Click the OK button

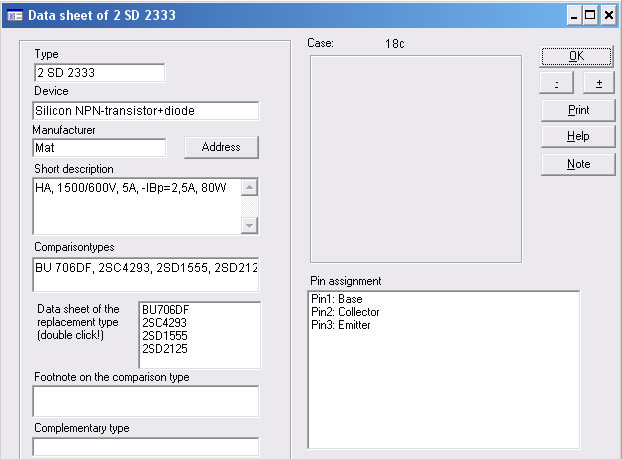coord(576,56)
